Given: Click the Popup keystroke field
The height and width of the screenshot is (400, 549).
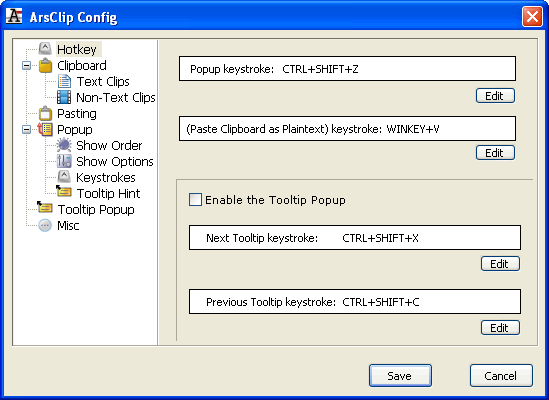Looking at the screenshot, I should 347,69.
